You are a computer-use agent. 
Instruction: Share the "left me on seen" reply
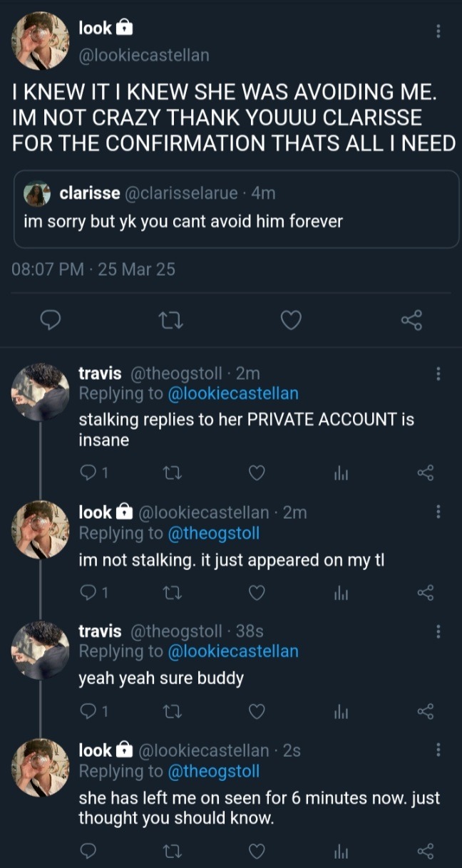(x=425, y=851)
